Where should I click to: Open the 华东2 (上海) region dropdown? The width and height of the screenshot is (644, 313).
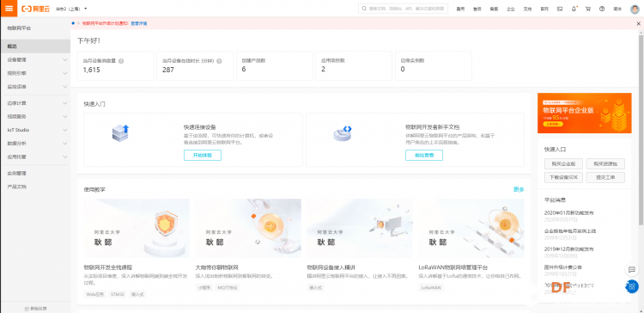[71, 9]
